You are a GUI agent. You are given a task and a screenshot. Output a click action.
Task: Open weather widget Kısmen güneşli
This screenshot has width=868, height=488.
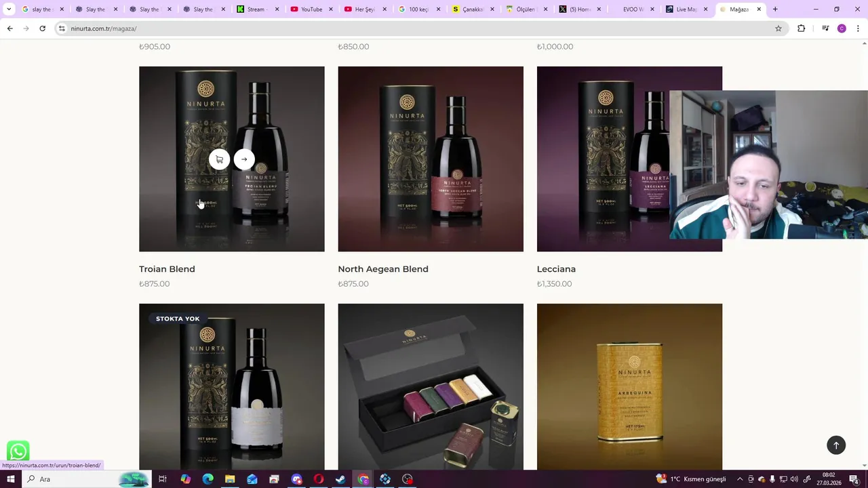pyautogui.click(x=691, y=479)
